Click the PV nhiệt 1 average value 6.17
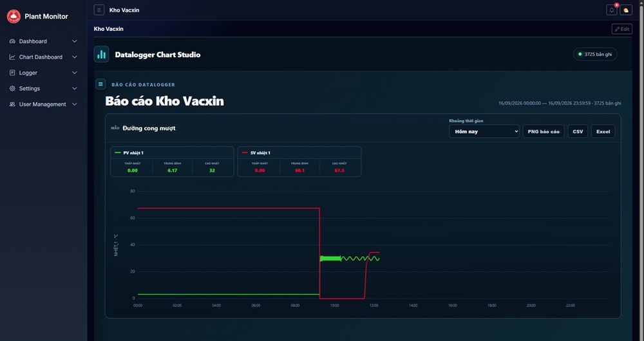Screen dimensions: 644x341 click(172, 170)
